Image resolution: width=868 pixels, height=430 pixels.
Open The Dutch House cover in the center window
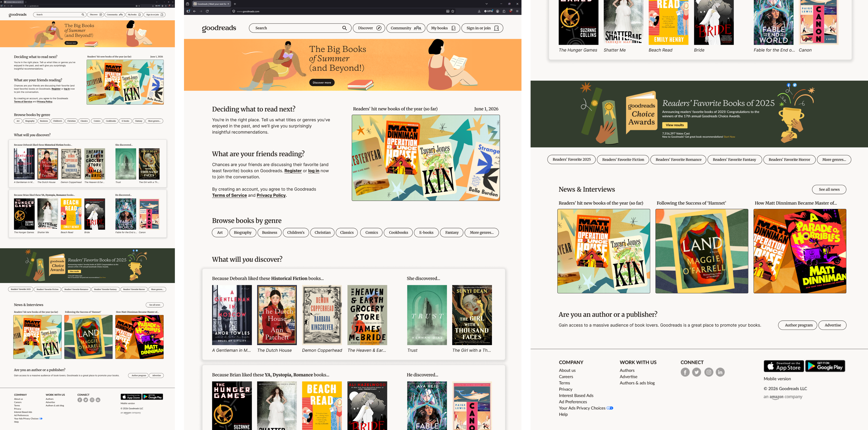coord(277,315)
